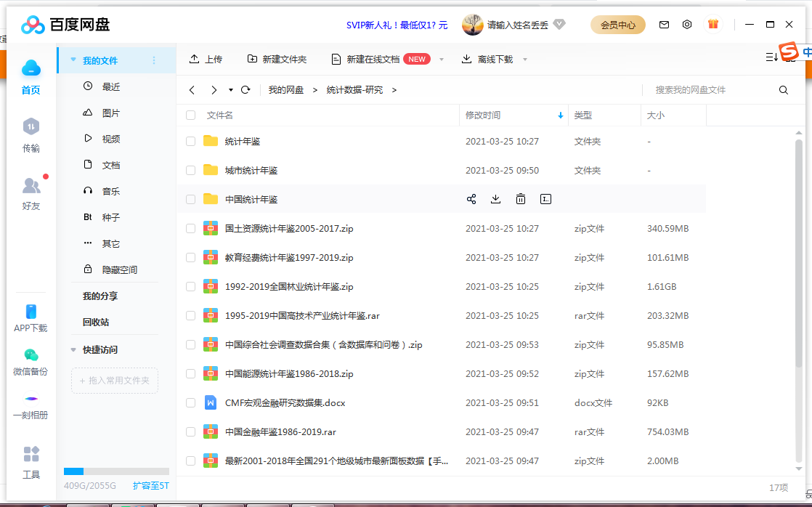Viewport: 812px width, 507px height.
Task: Open the 微信备份 WeChat backup icon
Action: [x=31, y=355]
